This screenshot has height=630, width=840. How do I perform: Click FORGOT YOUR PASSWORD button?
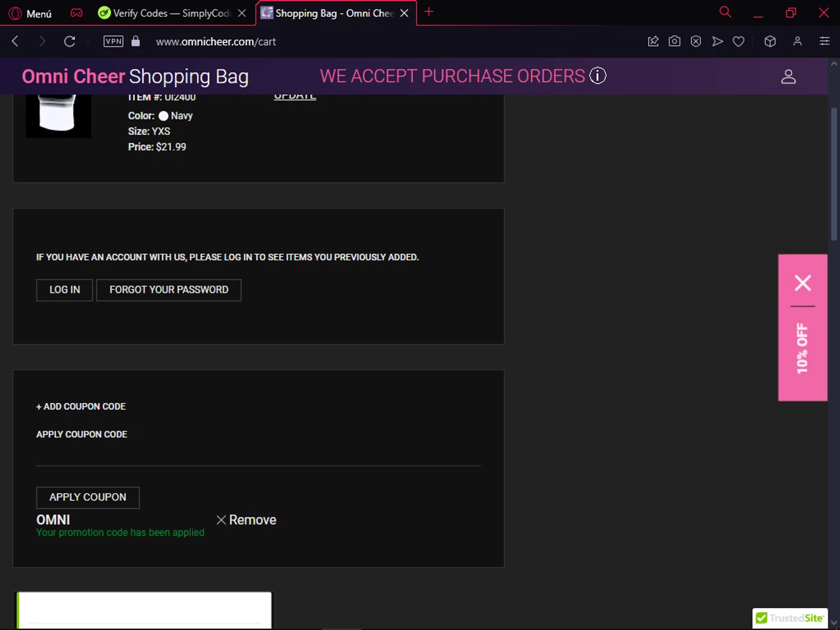[169, 290]
